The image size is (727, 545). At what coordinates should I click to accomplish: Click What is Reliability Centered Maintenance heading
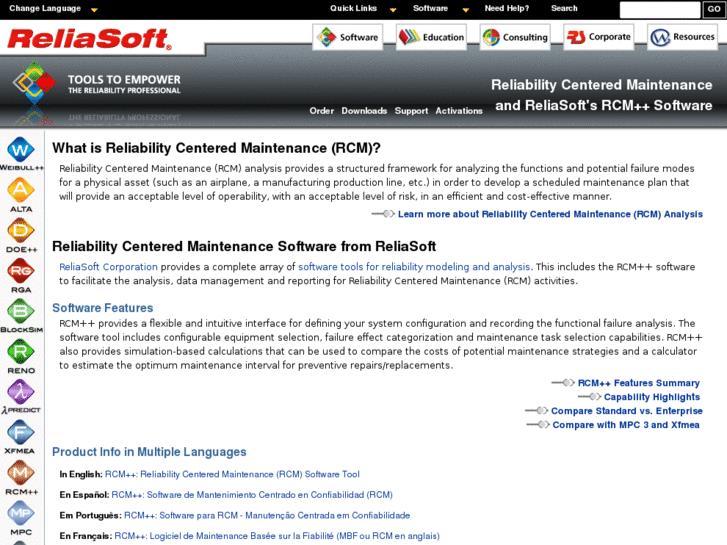(x=216, y=148)
